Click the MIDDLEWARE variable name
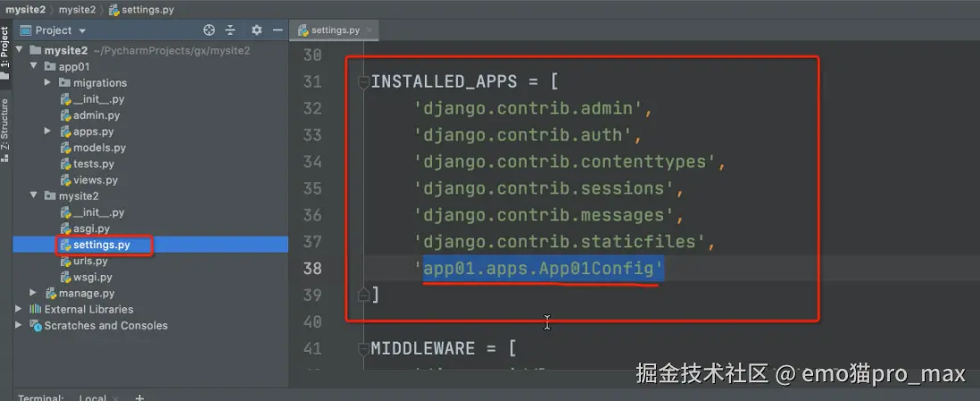 [423, 347]
